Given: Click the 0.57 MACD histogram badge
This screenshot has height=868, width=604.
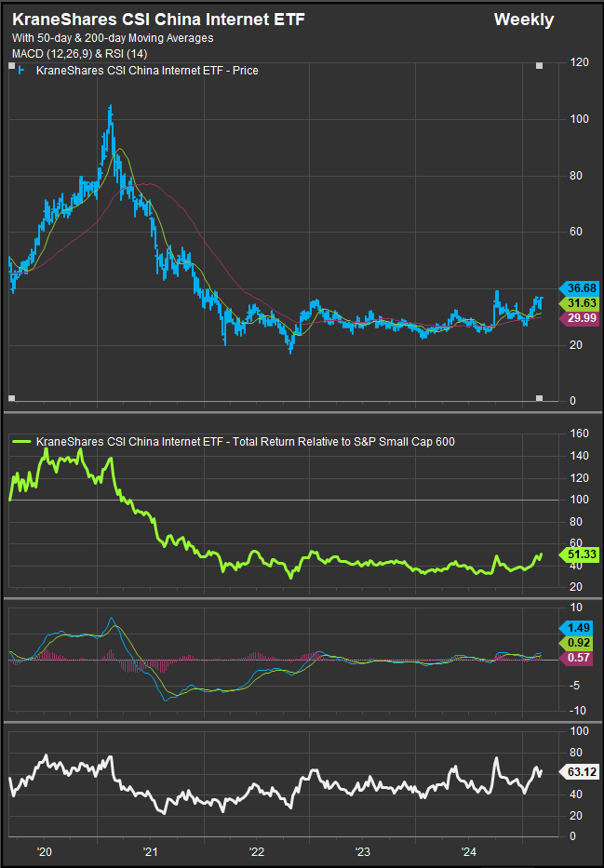Looking at the screenshot, I should coord(576,658).
